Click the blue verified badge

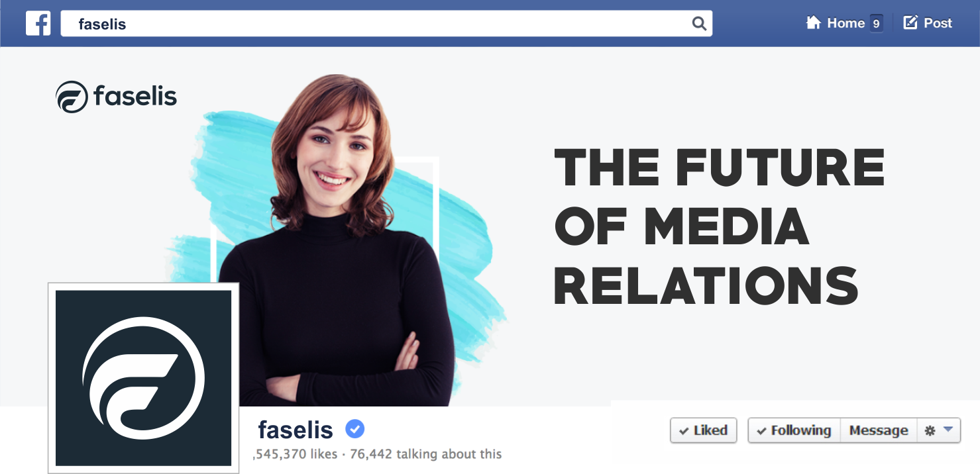click(354, 429)
